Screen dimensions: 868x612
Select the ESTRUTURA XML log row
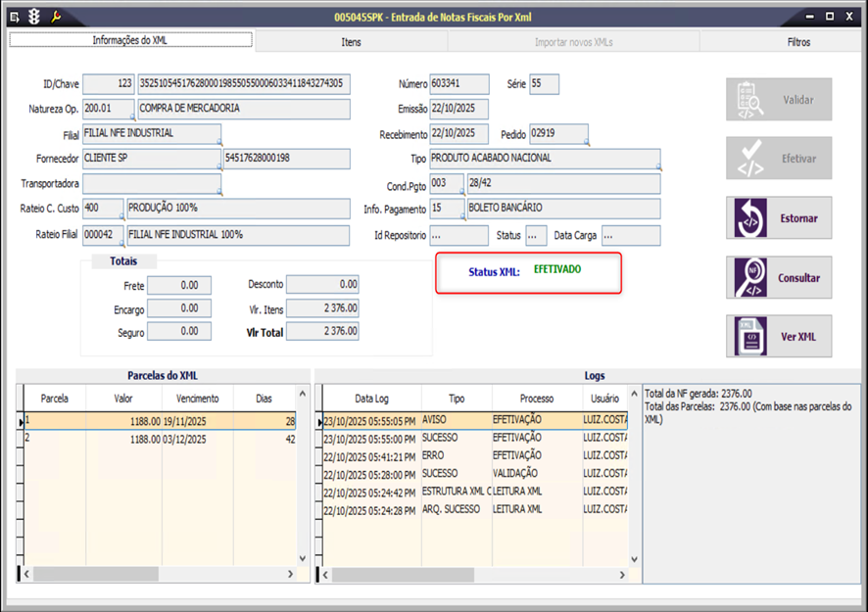point(475,492)
